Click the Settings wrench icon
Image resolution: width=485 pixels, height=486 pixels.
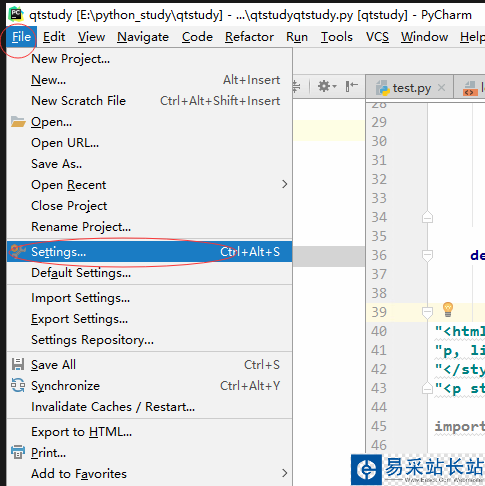18,251
